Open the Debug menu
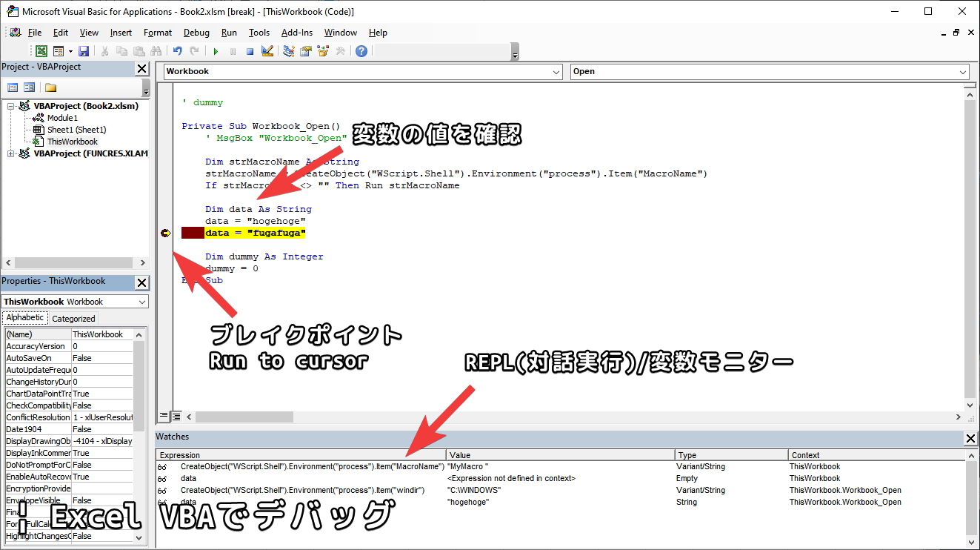Screen dimensions: 980x550 click(196, 33)
